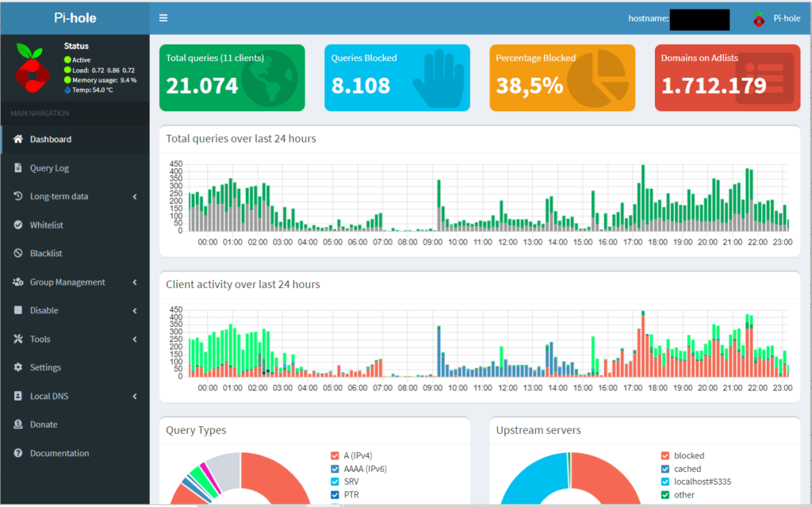Click the Total queries 21.074 card
Screen dimensions: 812x507
pos(232,78)
